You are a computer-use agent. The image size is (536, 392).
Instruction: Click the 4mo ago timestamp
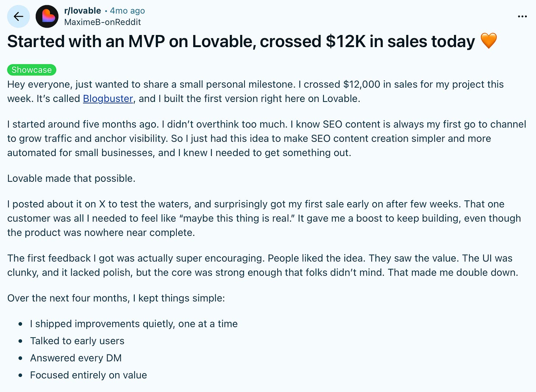tap(127, 11)
